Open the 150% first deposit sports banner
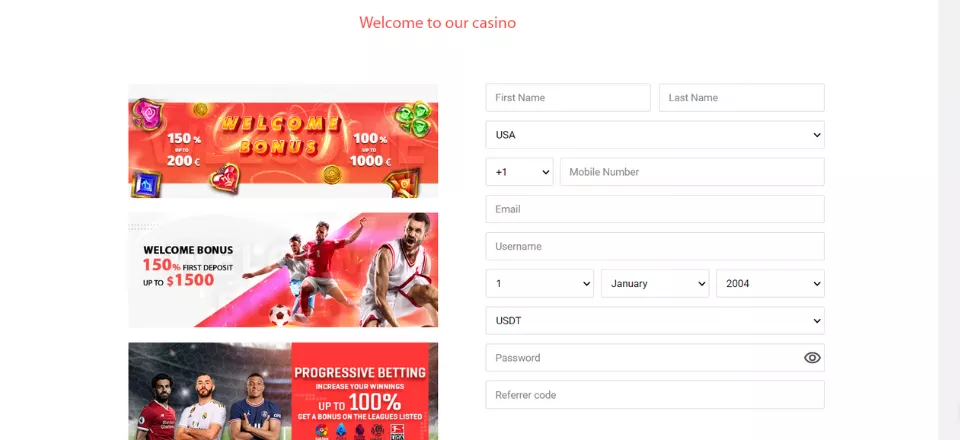Screen dimensions: 960x440 [283, 270]
